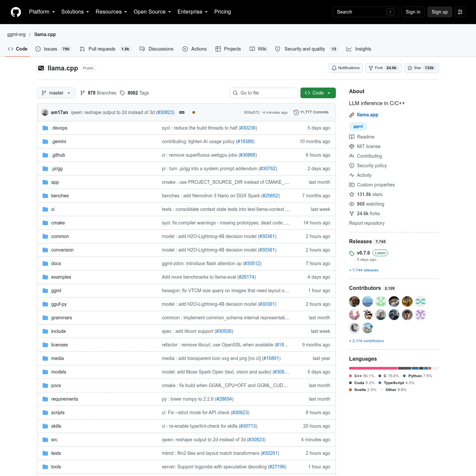Click the C segment in the languages bar

click(405, 368)
